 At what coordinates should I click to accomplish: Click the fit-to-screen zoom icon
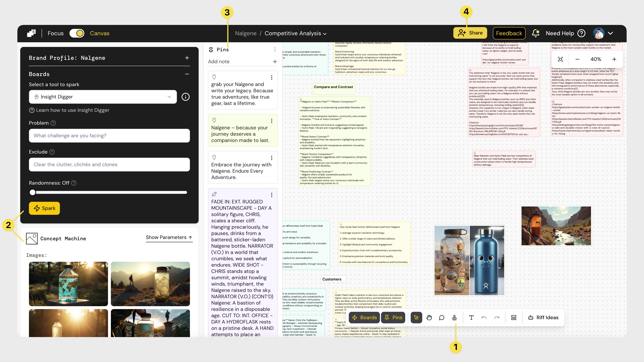560,59
